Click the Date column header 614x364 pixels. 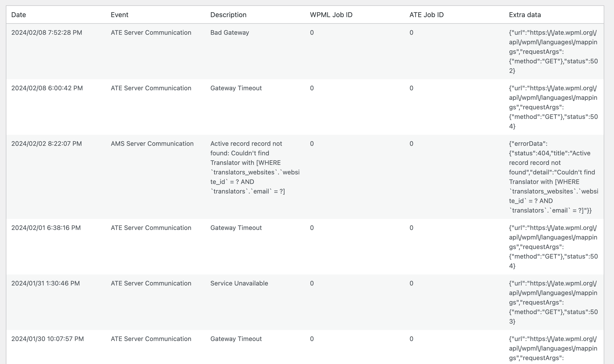(19, 15)
